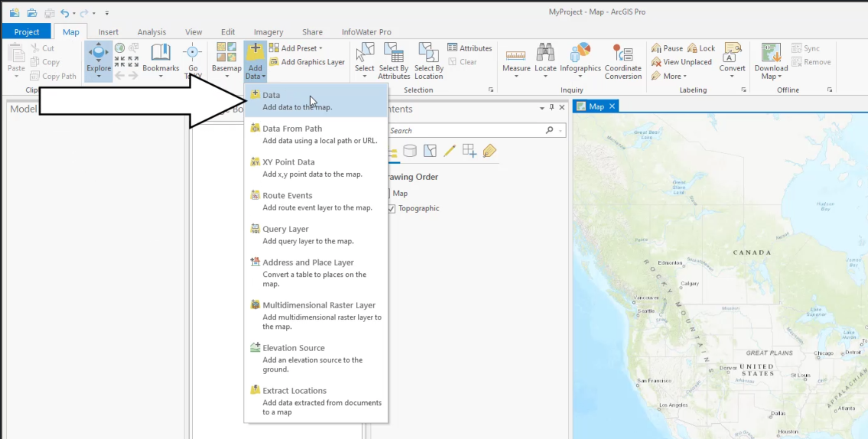868x439 pixels.
Task: Switch to the Analysis ribbon tab
Action: (x=151, y=31)
